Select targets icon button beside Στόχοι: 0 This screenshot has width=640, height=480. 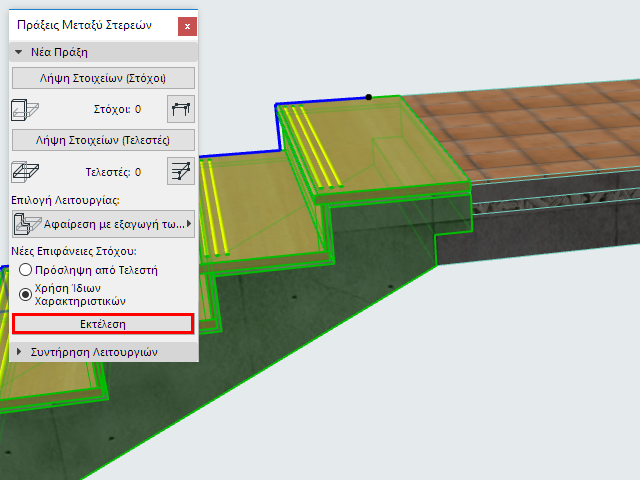[x=181, y=109]
